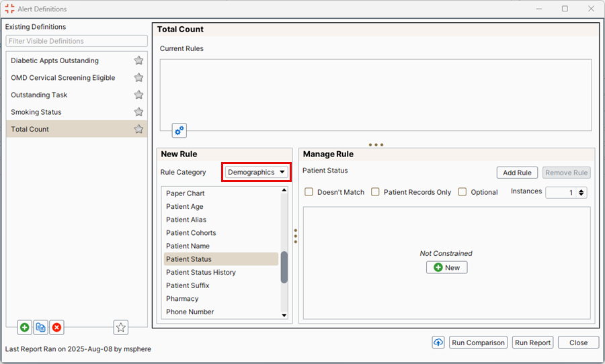Viewport: 605px width, 364px height.
Task: Increase the Instances stepper value
Action: (x=582, y=189)
